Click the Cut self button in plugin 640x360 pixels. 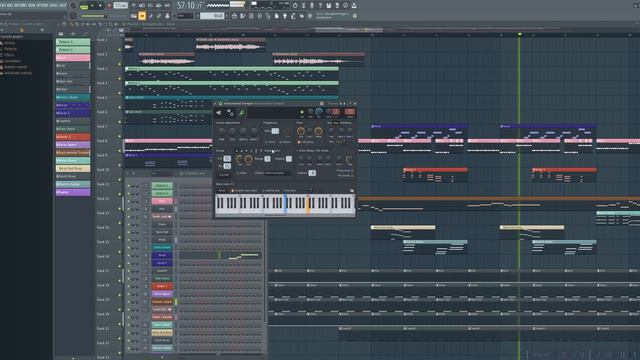pos(224,175)
